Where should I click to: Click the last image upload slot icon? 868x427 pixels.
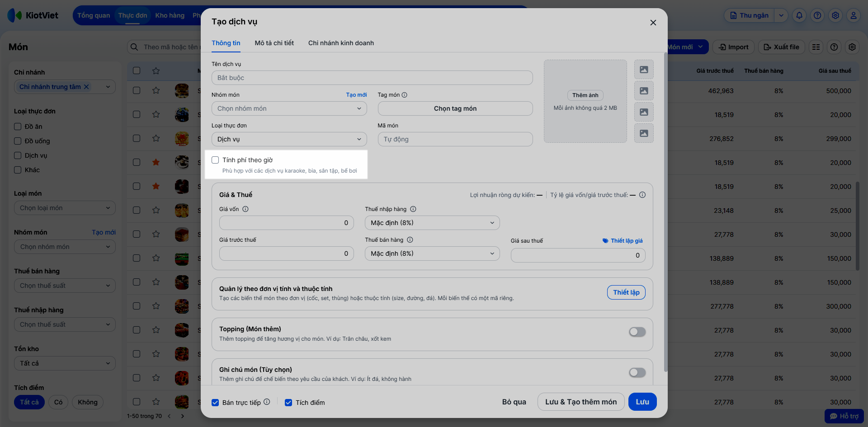tap(644, 133)
